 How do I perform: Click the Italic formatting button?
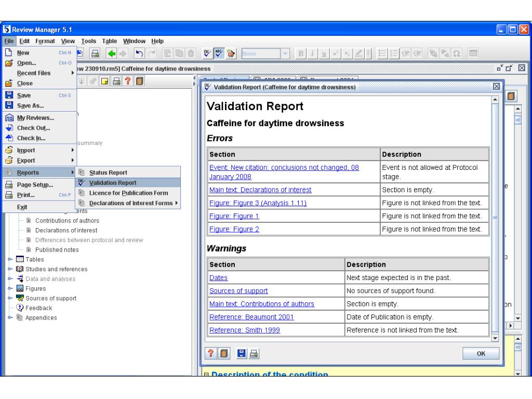312,54
